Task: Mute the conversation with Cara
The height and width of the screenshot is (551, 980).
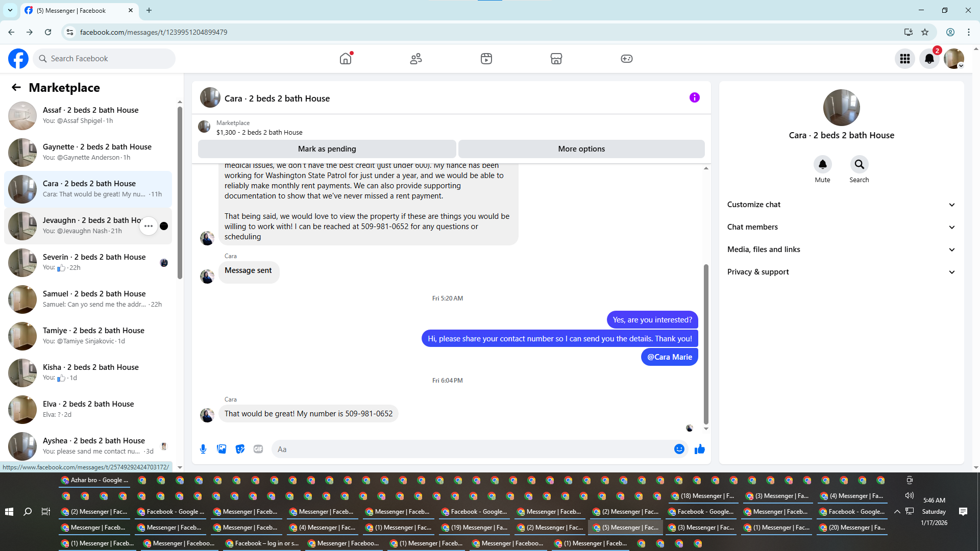Action: click(x=822, y=164)
